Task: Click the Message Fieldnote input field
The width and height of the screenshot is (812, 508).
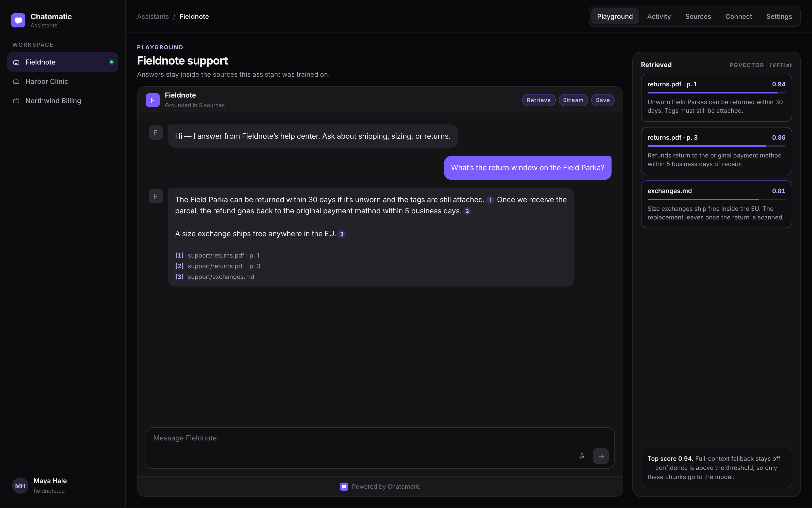Action: 380,448
